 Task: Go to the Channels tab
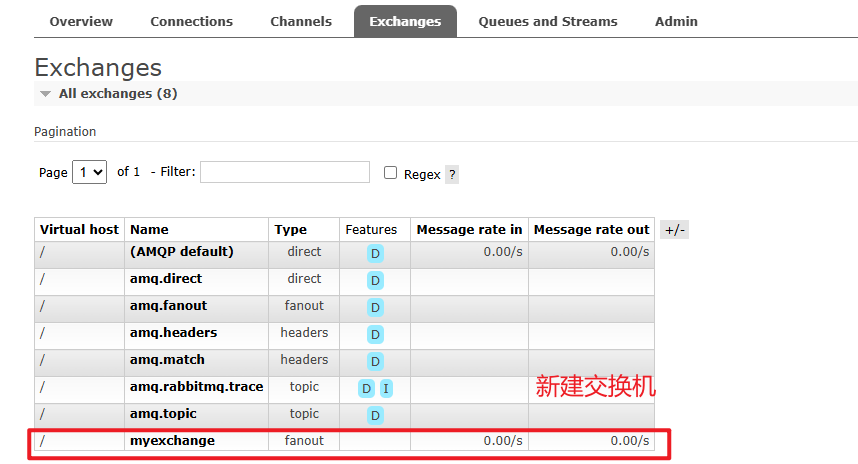[x=301, y=21]
